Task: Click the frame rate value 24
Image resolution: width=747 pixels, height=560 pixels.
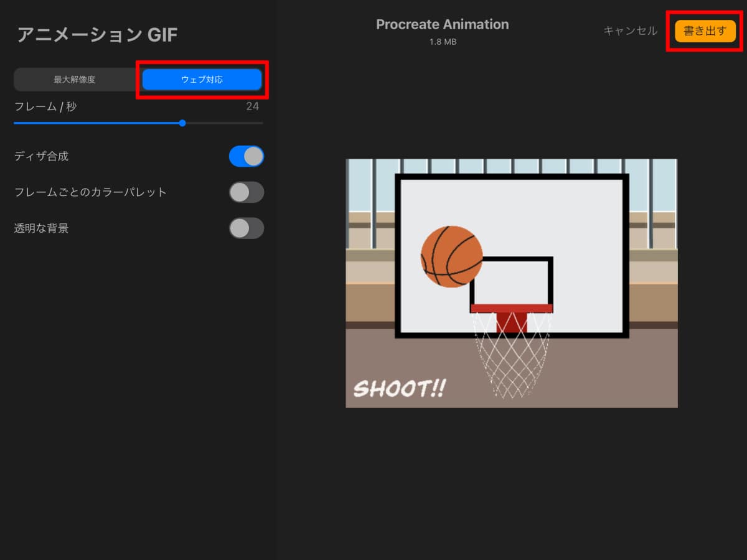Action: (252, 106)
